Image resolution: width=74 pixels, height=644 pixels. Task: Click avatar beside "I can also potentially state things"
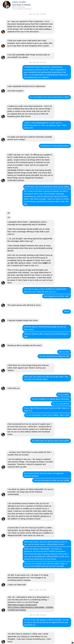3,57
